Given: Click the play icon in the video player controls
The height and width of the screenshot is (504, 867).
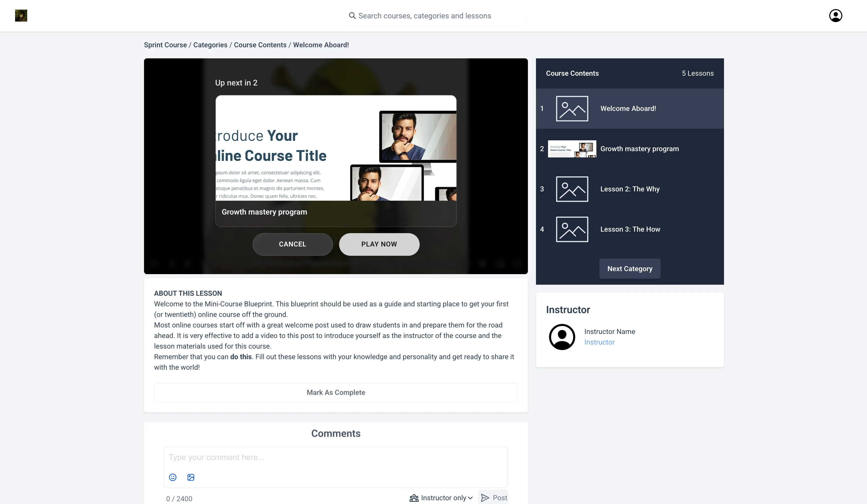Looking at the screenshot, I should 154,263.
